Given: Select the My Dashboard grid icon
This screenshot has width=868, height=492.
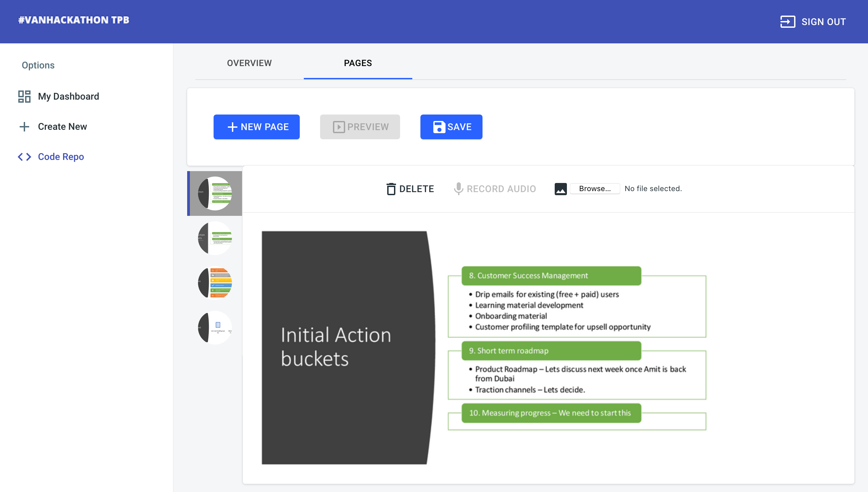Looking at the screenshot, I should 24,97.
